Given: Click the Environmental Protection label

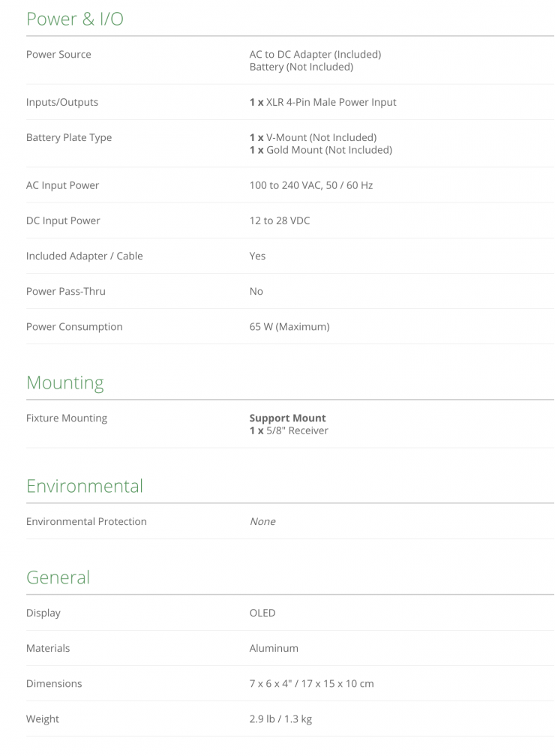Looking at the screenshot, I should click(x=86, y=522).
